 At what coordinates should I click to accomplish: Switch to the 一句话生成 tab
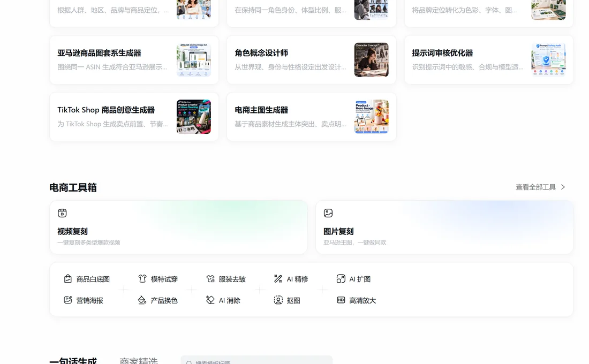[73, 361]
